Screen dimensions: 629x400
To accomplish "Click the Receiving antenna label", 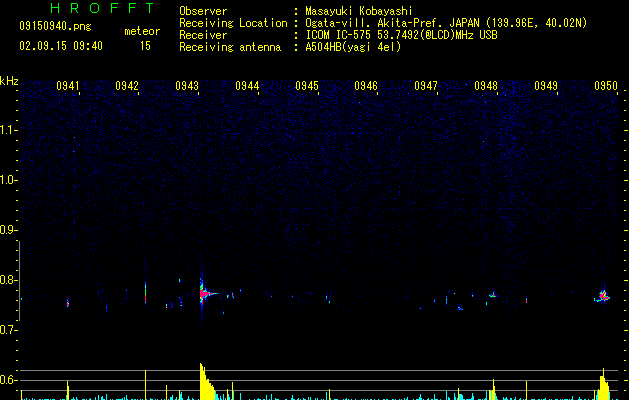I will pos(230,47).
